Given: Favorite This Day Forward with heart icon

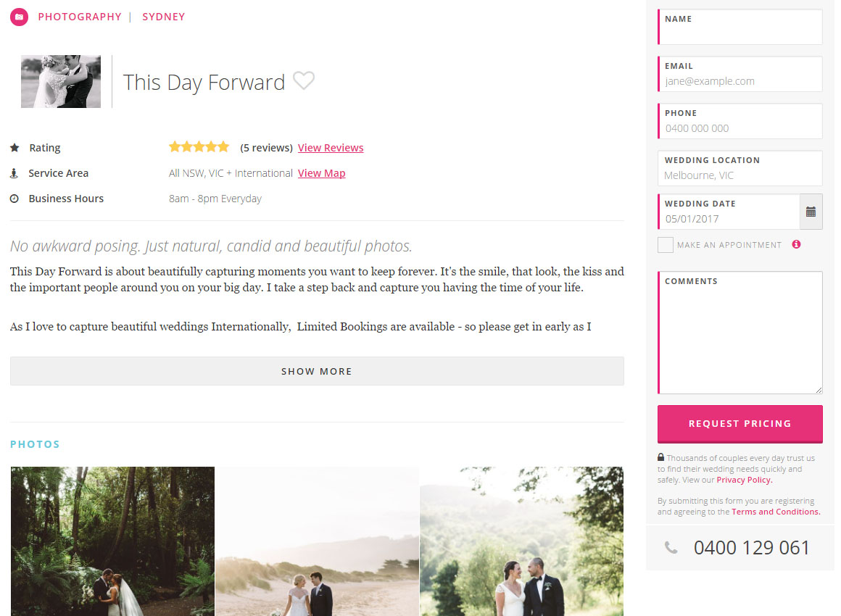Looking at the screenshot, I should coord(304,81).
